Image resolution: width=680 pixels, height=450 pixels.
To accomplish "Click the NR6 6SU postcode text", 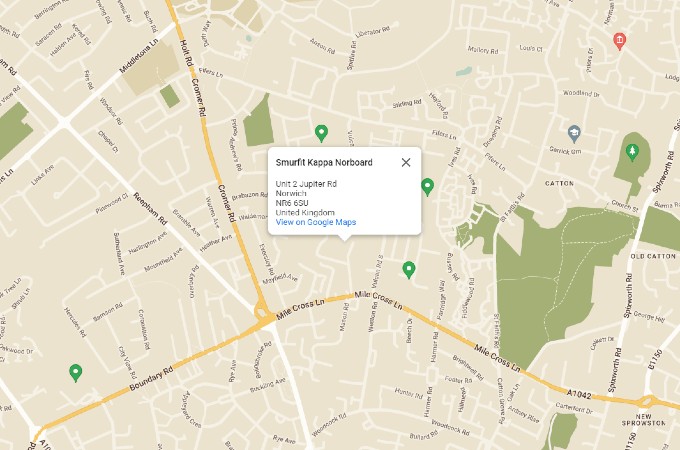I will click(294, 203).
